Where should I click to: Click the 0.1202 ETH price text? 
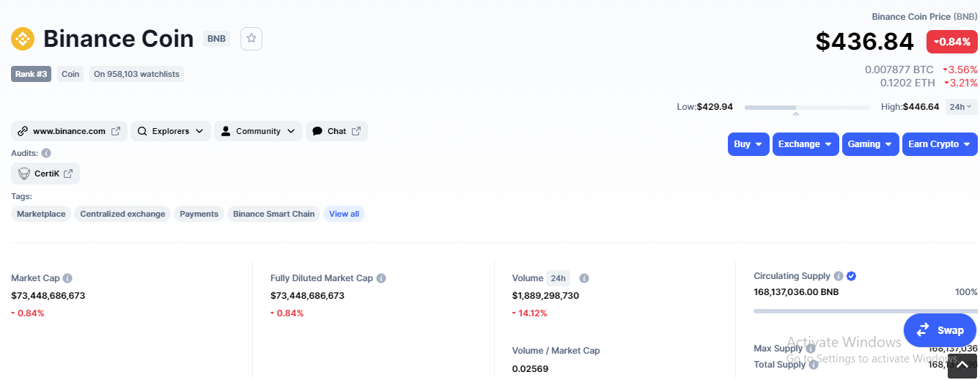907,83
